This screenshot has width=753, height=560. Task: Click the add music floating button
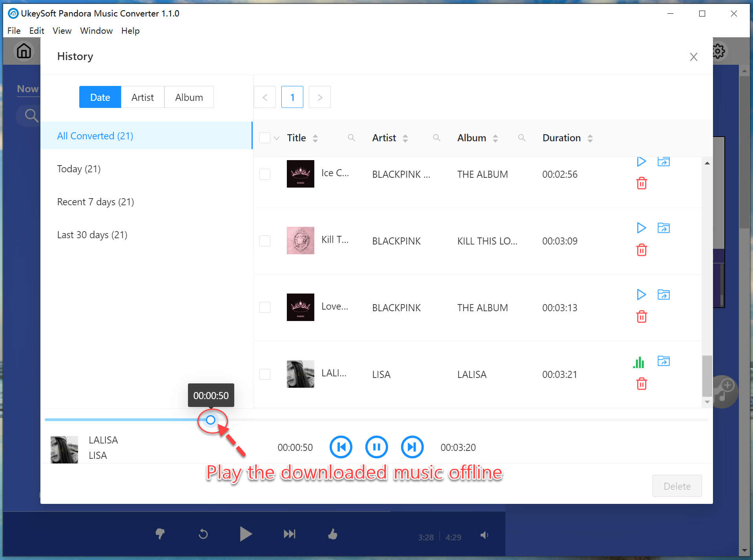[725, 391]
